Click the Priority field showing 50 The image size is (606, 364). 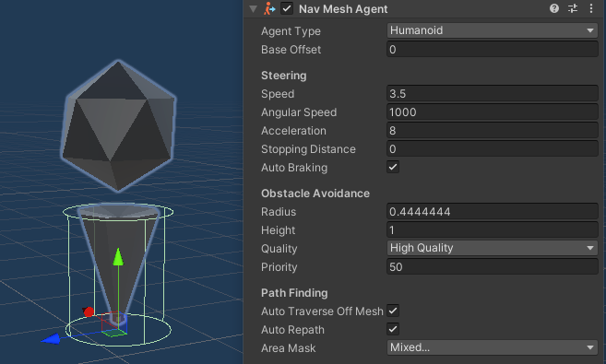492,267
